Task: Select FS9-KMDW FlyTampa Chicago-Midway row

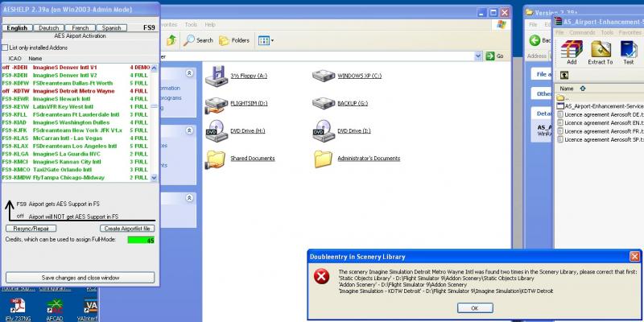Action: pyautogui.click(x=76, y=177)
